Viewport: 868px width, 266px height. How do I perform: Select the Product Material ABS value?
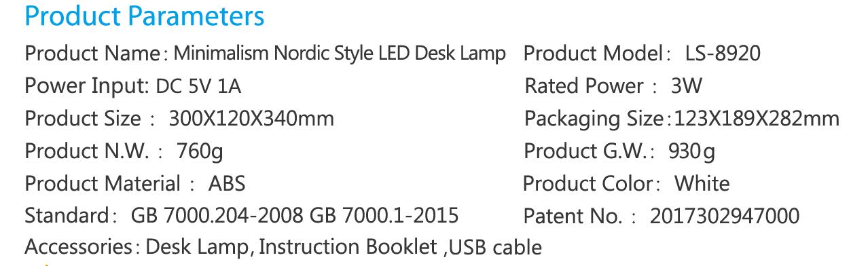[x=227, y=184]
